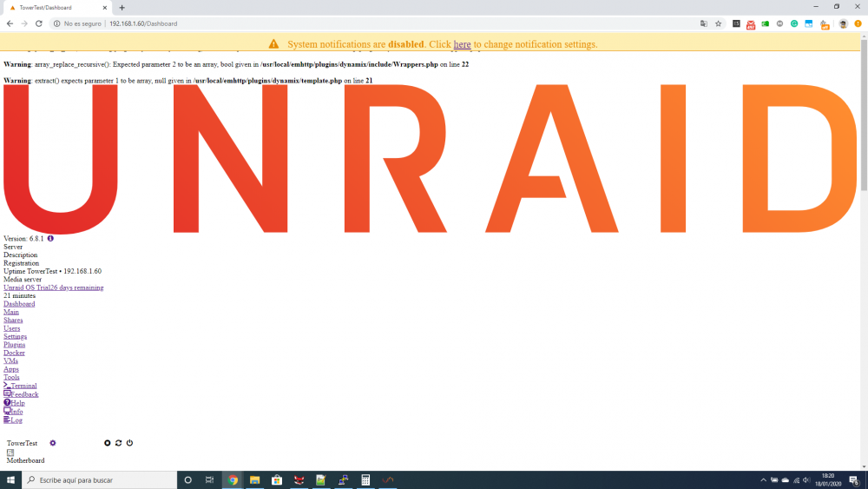
Task: Click the 'Motherboard' label
Action: point(25,460)
